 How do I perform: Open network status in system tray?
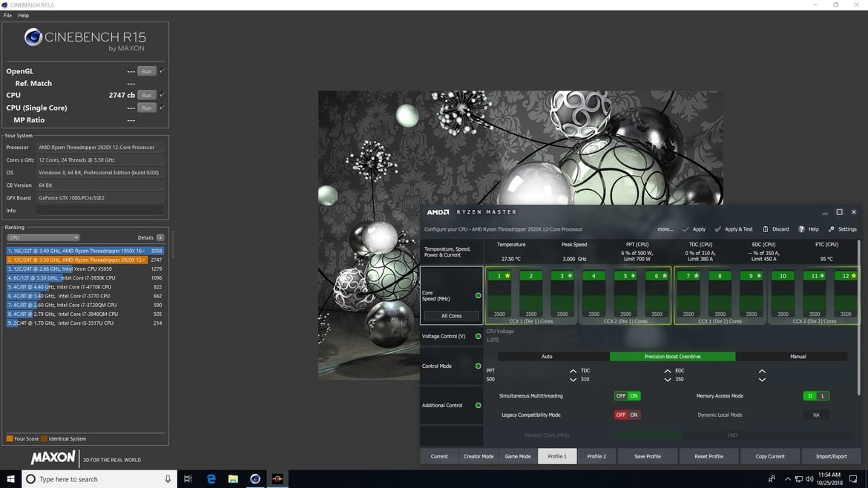(798, 478)
